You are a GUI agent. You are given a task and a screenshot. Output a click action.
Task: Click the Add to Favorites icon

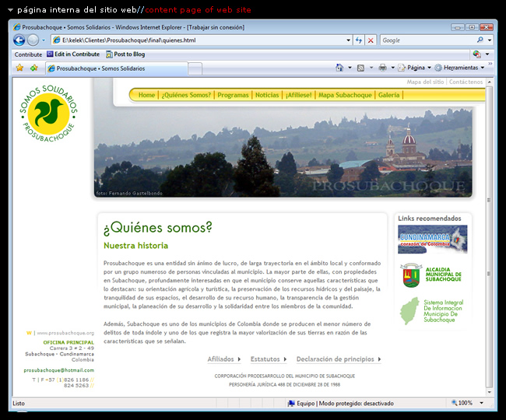(33, 68)
